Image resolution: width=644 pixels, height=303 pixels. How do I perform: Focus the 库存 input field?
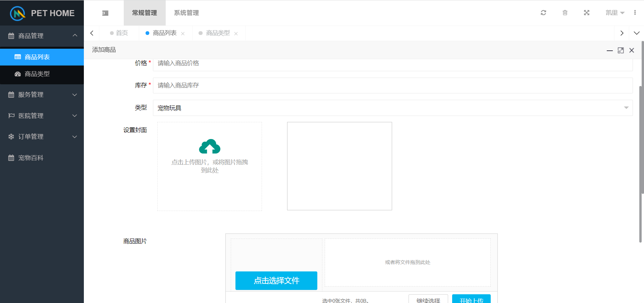pyautogui.click(x=393, y=85)
